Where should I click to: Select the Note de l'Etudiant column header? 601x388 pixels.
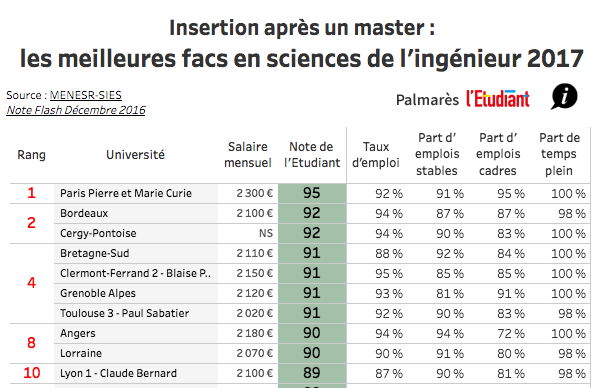pyautogui.click(x=312, y=155)
